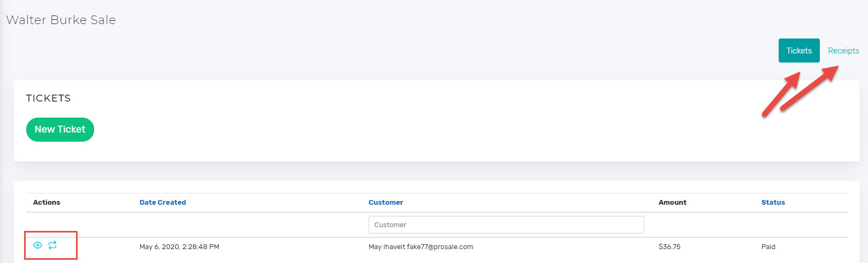Viewport: 868px width, 263px height.
Task: Click the TICKETS panel heading
Action: tap(48, 98)
